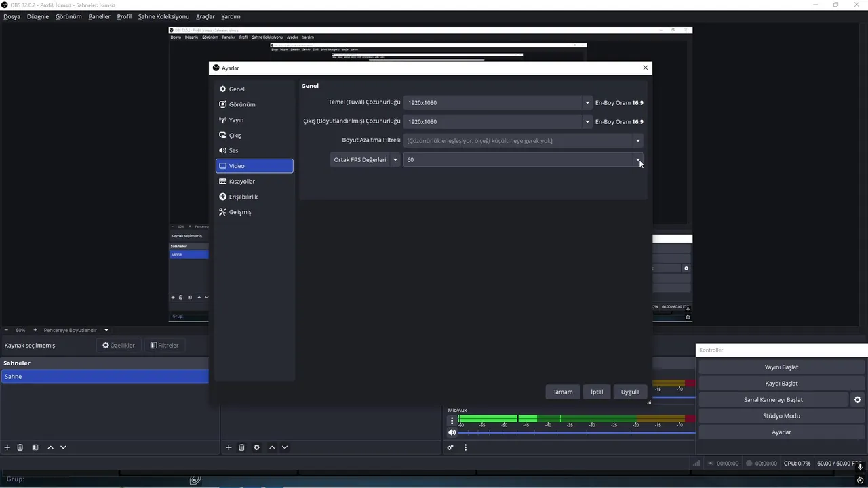Open the Profil menu
This screenshot has width=868, height=488.
124,16
